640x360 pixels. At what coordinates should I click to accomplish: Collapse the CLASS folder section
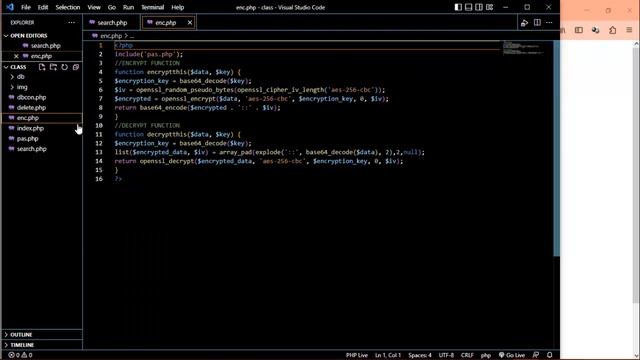pos(18,67)
